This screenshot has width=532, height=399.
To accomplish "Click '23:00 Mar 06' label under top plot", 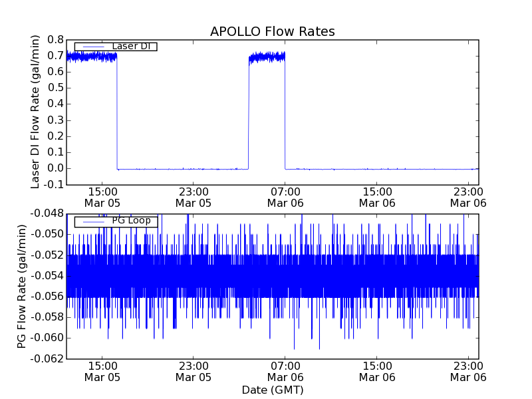I will 469,198.
